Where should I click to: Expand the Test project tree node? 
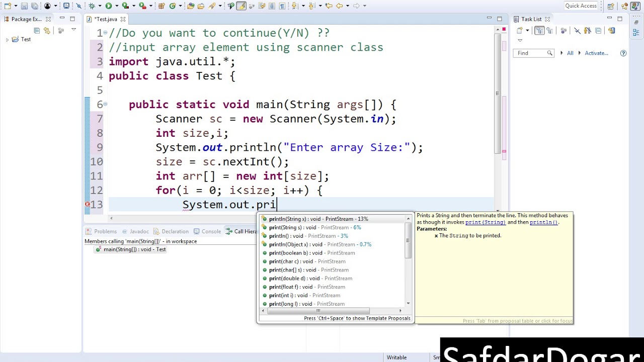click(x=7, y=39)
